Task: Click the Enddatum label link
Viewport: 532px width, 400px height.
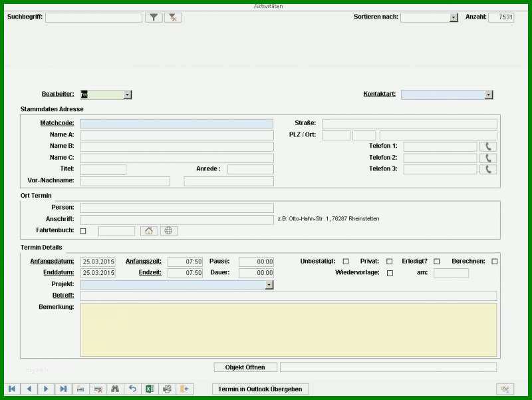Action: point(59,272)
